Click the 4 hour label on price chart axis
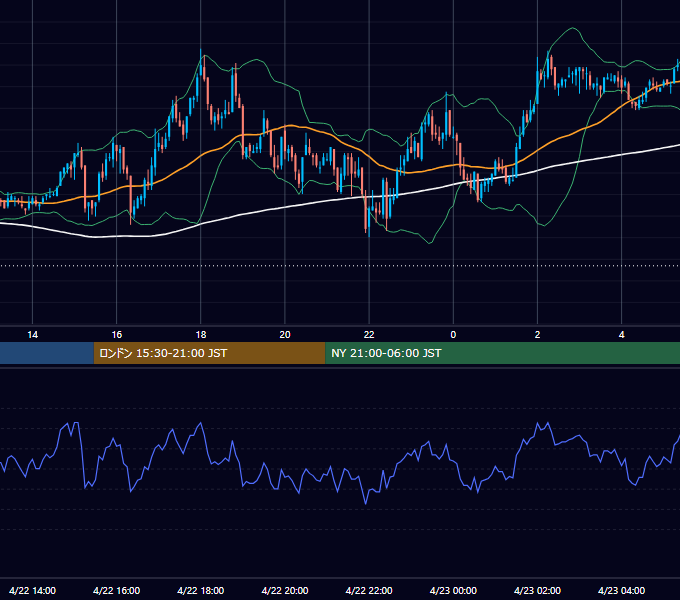The height and width of the screenshot is (600, 680). 621,335
